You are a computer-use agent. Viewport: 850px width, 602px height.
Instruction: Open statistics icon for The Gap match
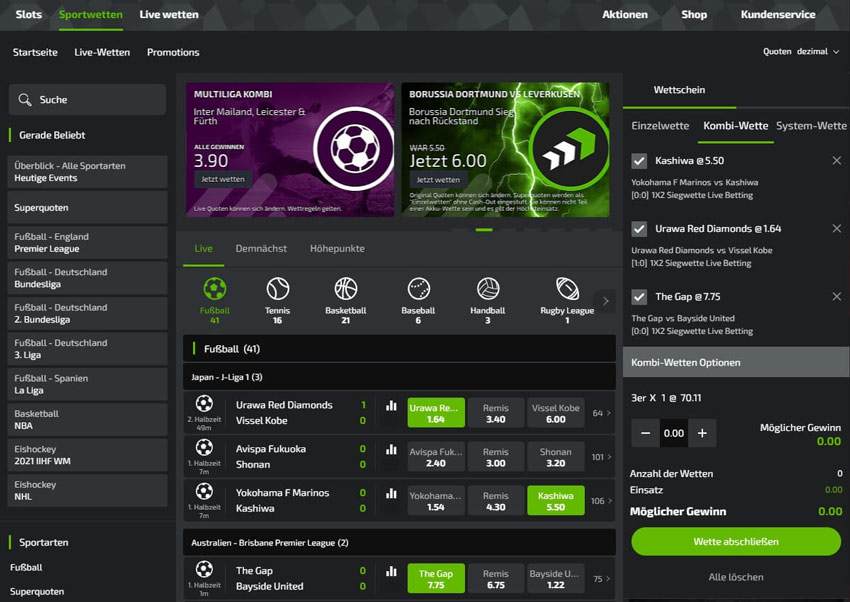tap(391, 571)
